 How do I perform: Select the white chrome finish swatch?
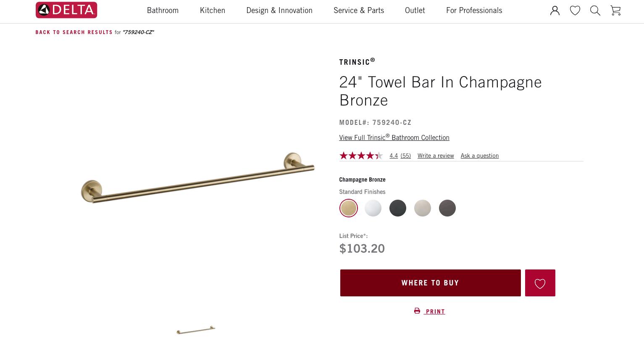pos(373,208)
